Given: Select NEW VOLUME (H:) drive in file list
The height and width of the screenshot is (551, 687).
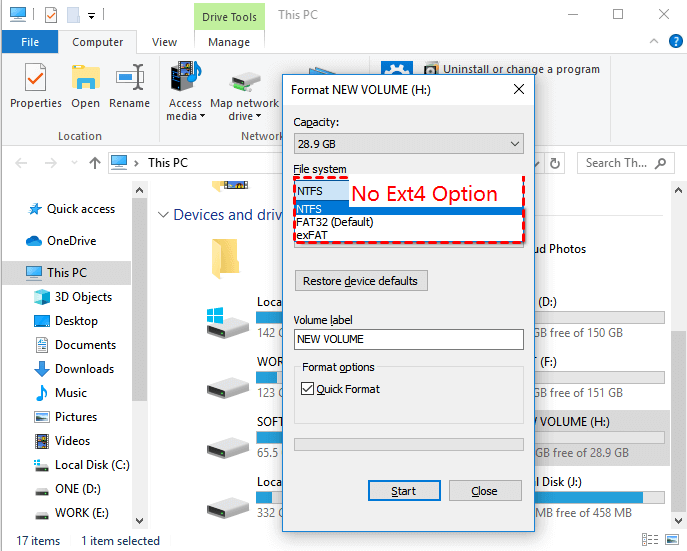Looking at the screenshot, I should click(x=601, y=437).
